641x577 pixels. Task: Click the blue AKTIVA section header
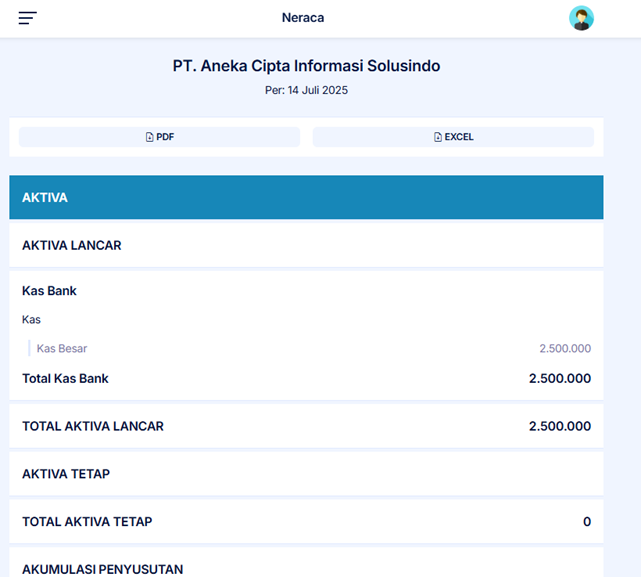click(306, 198)
